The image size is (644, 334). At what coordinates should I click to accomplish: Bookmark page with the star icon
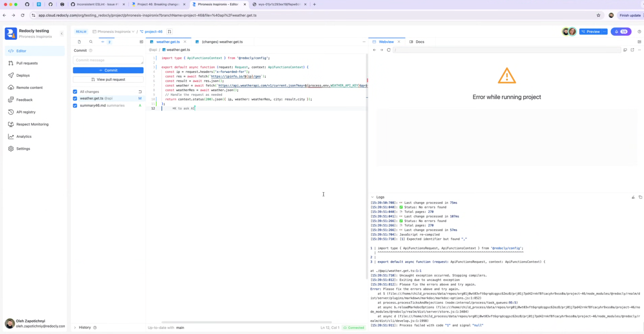[x=599, y=15]
